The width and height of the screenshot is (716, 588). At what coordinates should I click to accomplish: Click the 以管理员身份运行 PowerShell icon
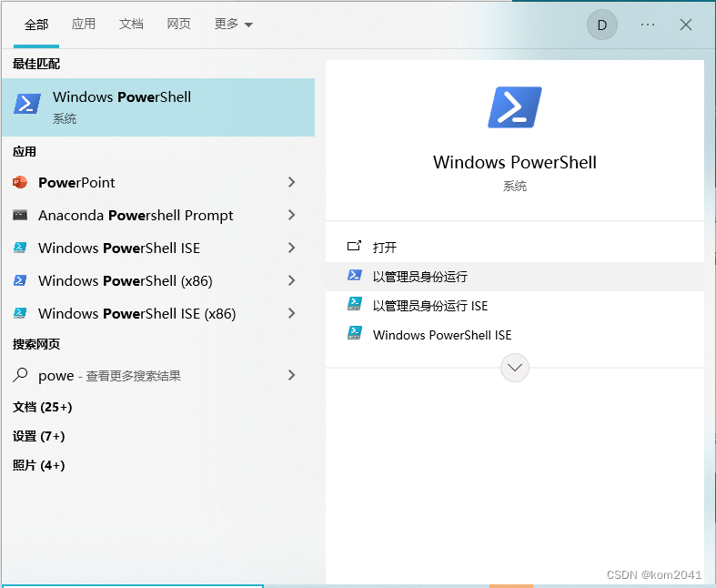pos(355,275)
